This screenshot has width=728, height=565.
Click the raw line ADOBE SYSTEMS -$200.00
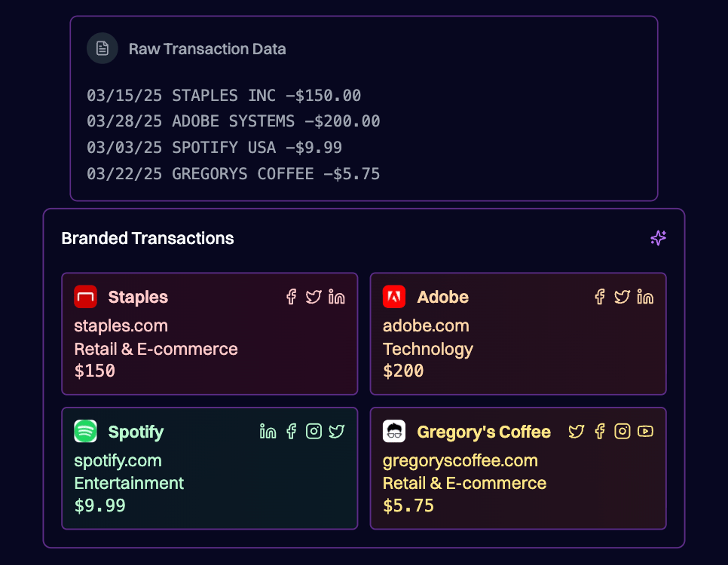(x=234, y=121)
